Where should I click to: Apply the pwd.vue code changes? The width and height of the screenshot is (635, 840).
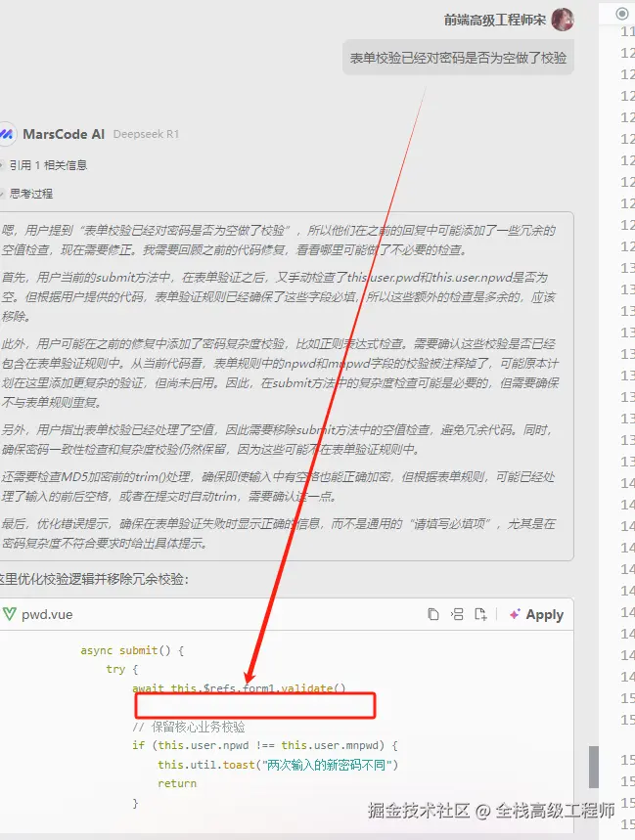click(536, 614)
